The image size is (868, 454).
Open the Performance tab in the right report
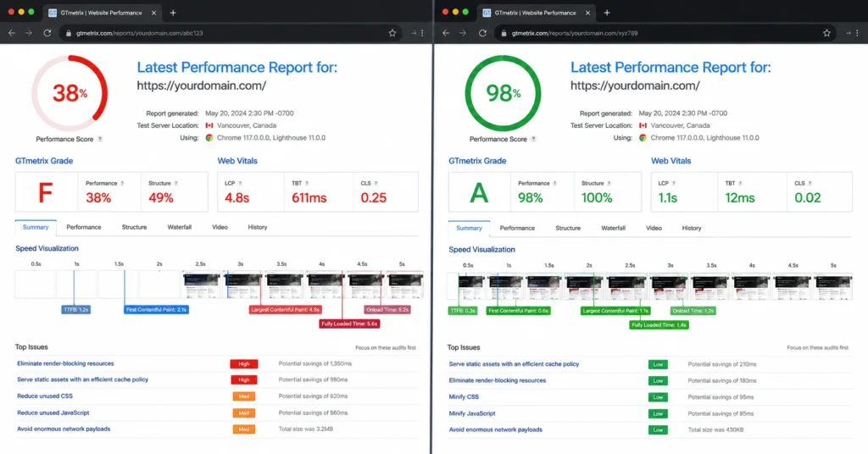tap(517, 229)
